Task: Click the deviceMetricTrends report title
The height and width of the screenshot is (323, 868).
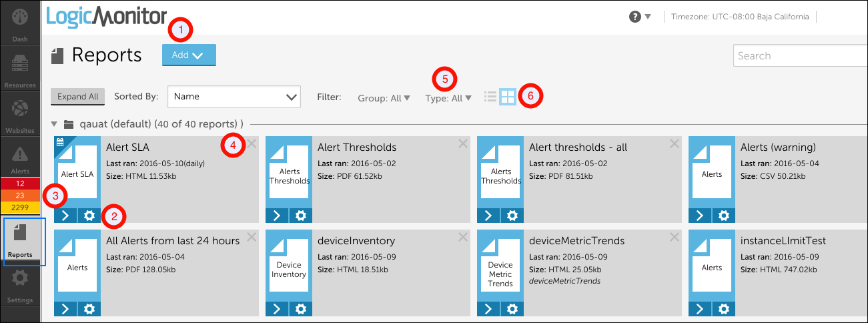Action: tap(577, 241)
